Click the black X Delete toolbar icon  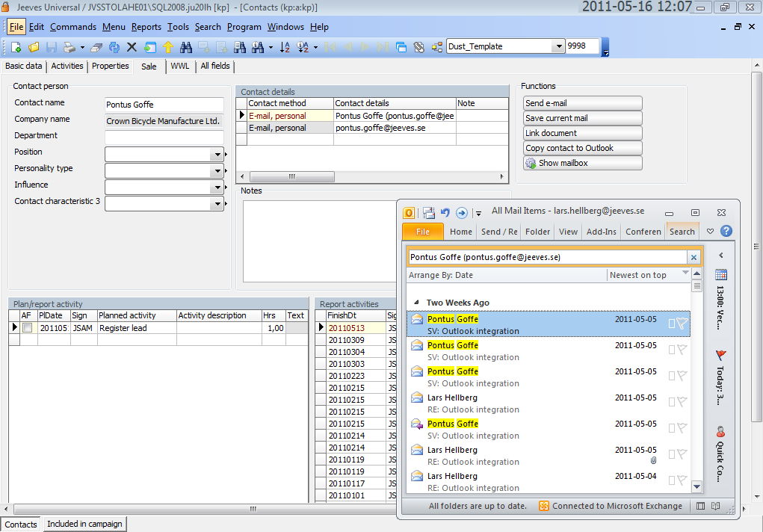[x=132, y=47]
